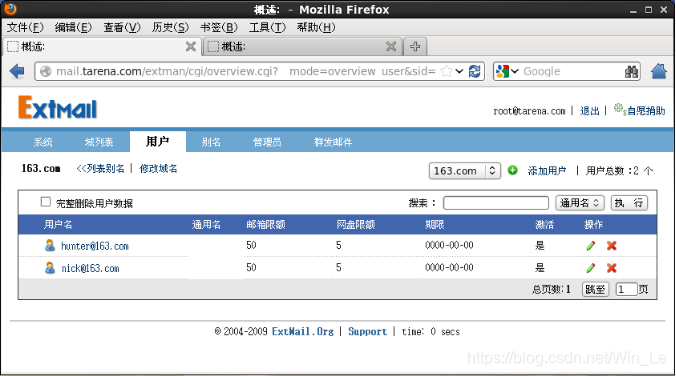Click the 用户总数：2 个 text
This screenshot has height=376, width=676.
[619, 171]
